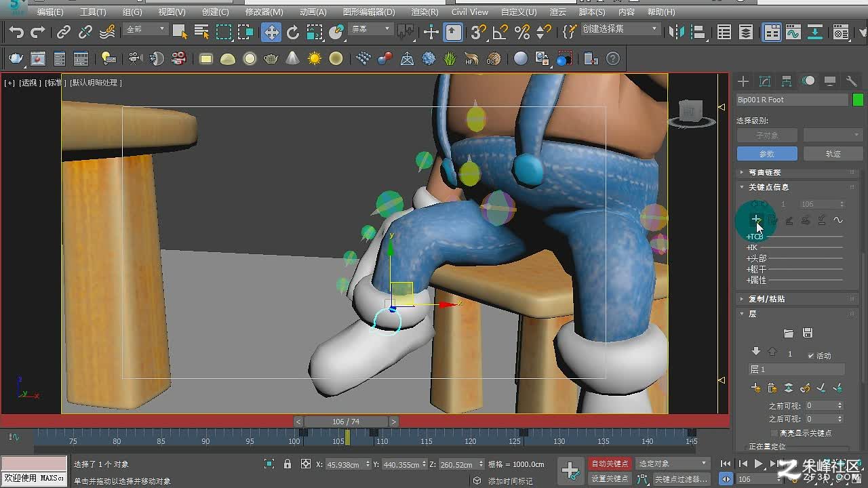Click the 参数 button

point(766,154)
